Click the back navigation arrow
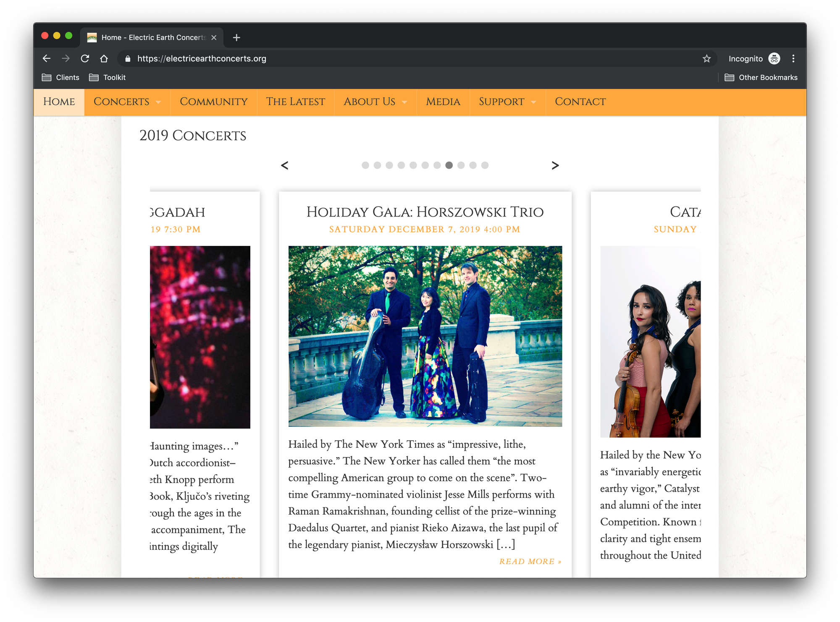Screen dimensions: 840x622 point(47,58)
